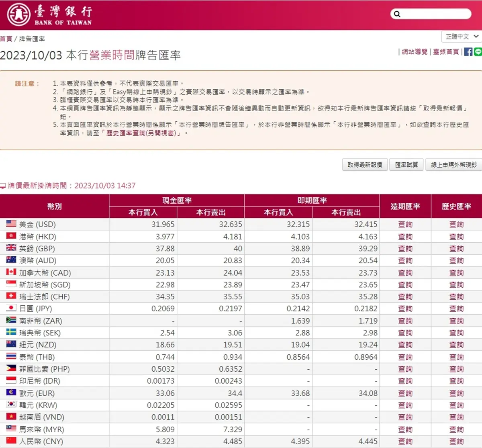Select the EUR spot buy rate 33.68
Screen dimensions: 482x448
click(300, 393)
